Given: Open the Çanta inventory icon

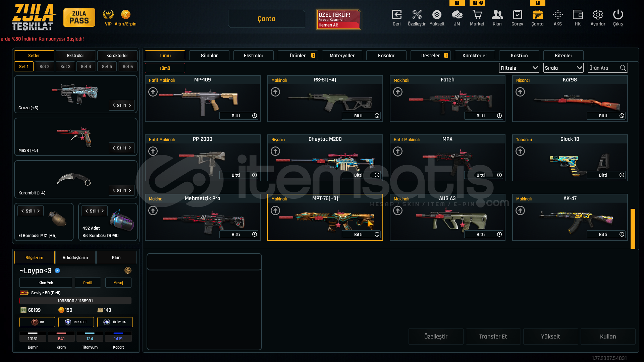Looking at the screenshot, I should coord(537,15).
